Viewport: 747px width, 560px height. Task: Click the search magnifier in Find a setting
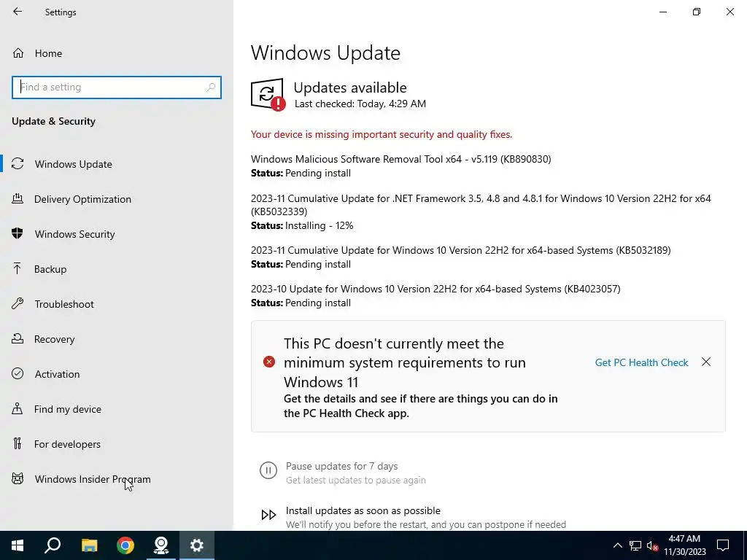pos(211,87)
